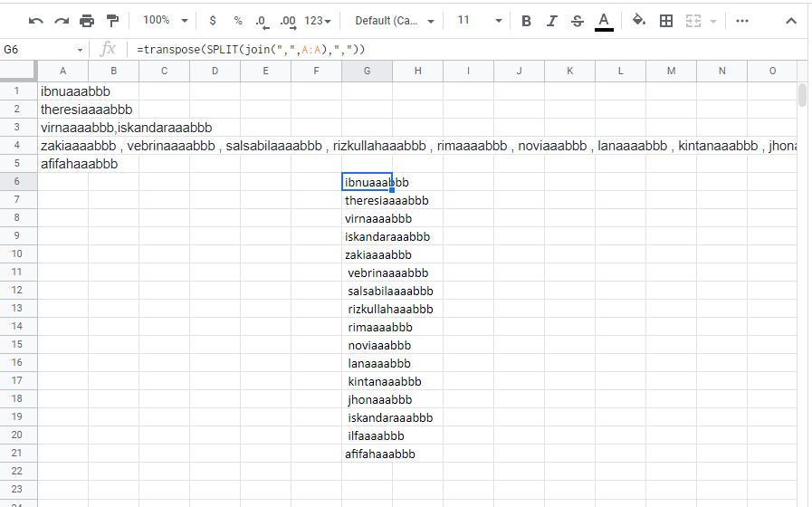
Task: Click the merge cells icon
Action: [x=693, y=21]
